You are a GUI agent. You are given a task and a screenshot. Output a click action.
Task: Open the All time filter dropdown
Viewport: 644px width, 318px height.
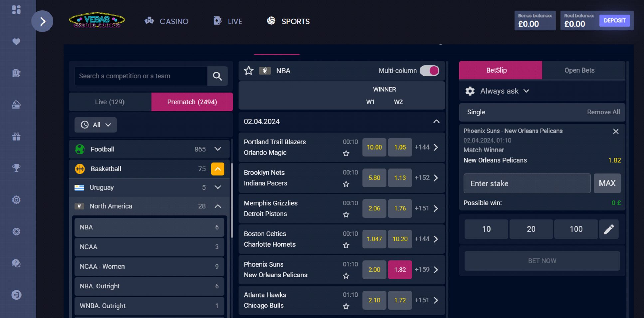[x=96, y=125]
